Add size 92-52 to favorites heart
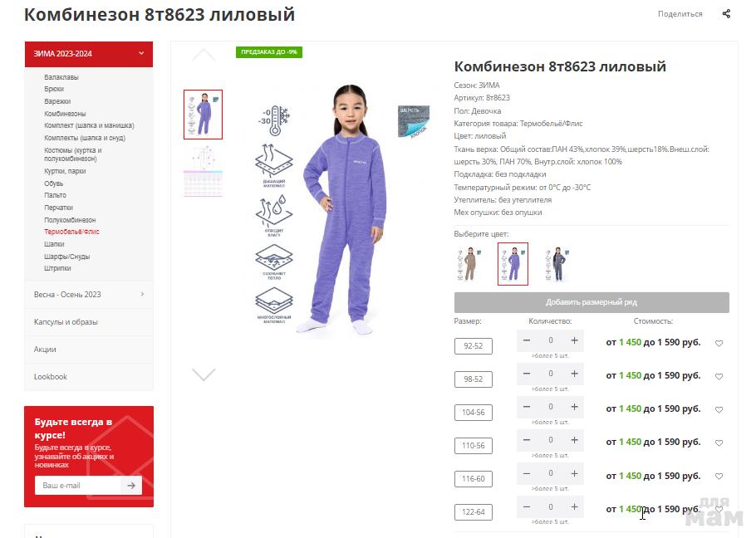The height and width of the screenshot is (538, 756). pos(719,344)
